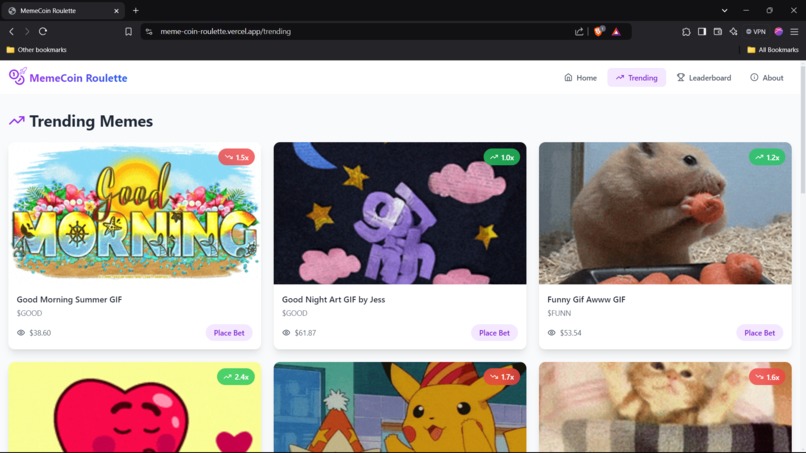This screenshot has width=806, height=453.
Task: Click the "$FUNN" ticker text
Action: 559,313
